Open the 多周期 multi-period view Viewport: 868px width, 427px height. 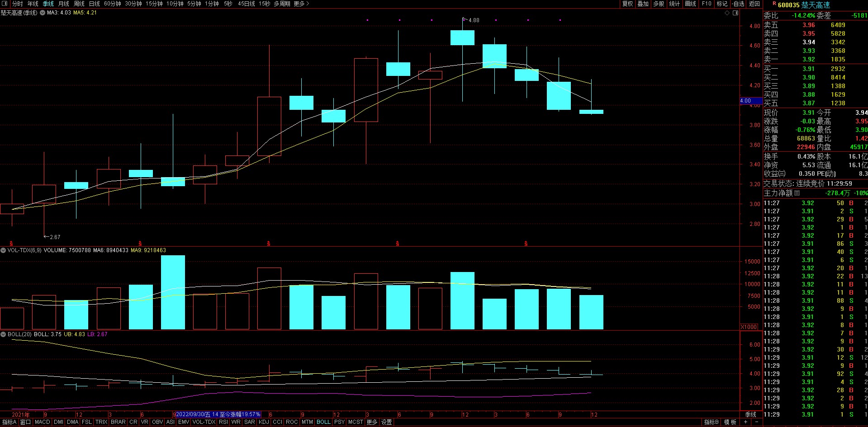point(282,4)
